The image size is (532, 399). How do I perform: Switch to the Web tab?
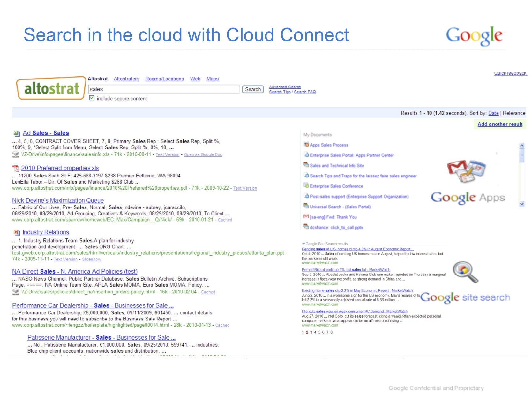click(x=195, y=79)
